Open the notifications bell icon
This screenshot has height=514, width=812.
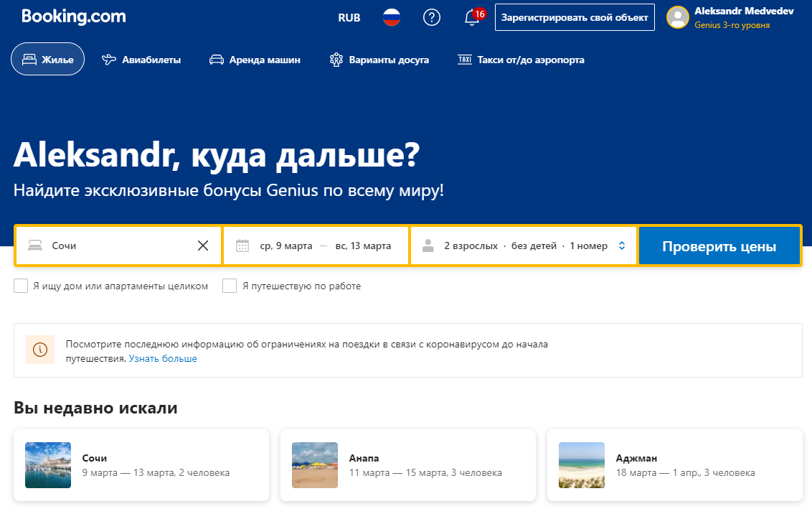click(471, 18)
